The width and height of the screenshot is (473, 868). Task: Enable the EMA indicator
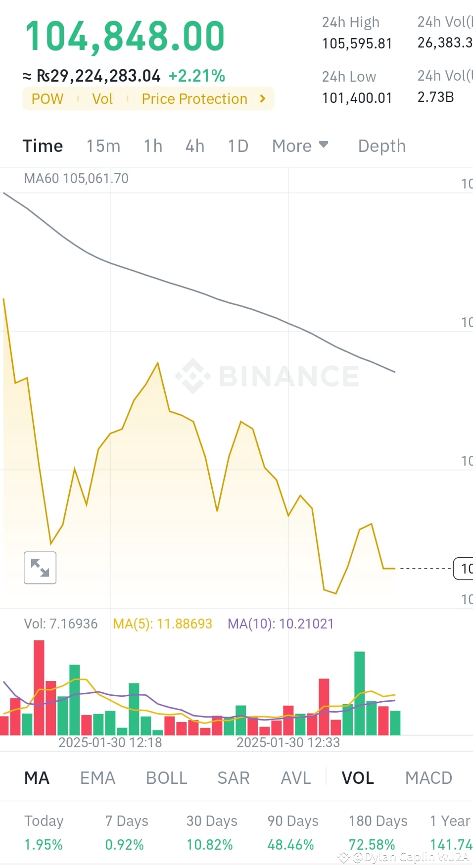pos(97,778)
